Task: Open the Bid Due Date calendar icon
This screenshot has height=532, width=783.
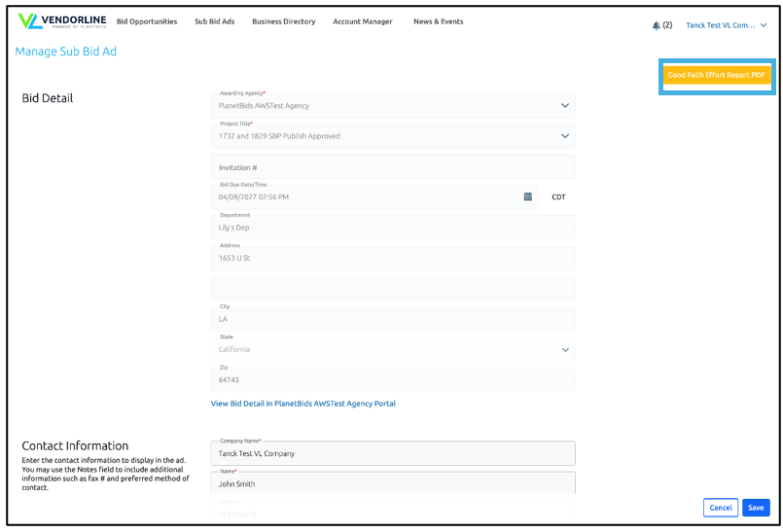Action: tap(528, 196)
